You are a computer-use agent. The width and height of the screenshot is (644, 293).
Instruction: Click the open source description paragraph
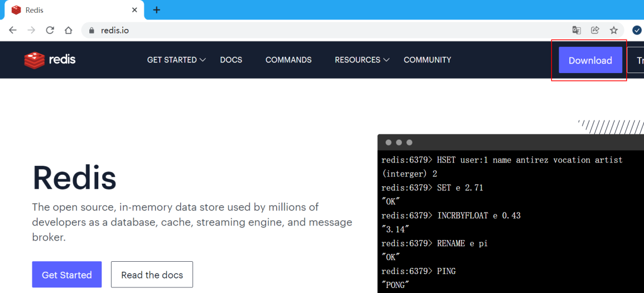[192, 222]
